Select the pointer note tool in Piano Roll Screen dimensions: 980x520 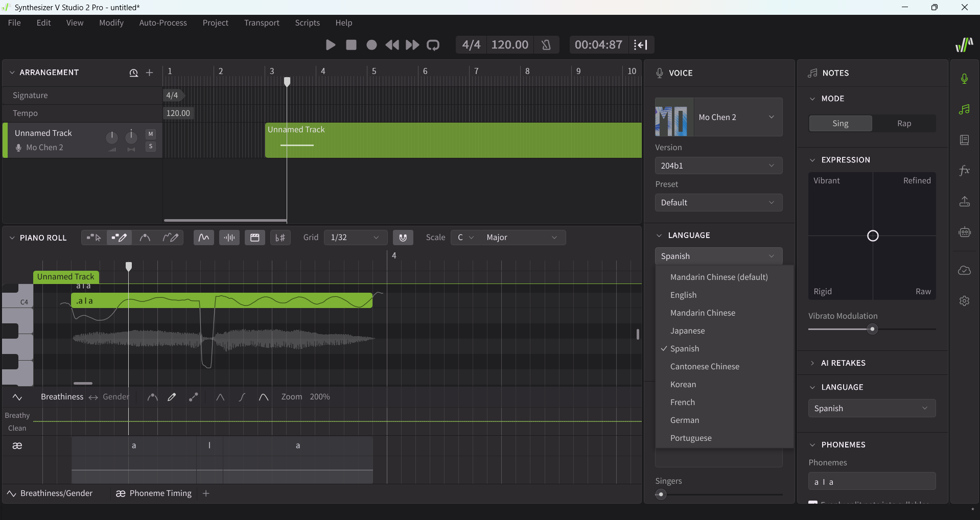click(94, 238)
